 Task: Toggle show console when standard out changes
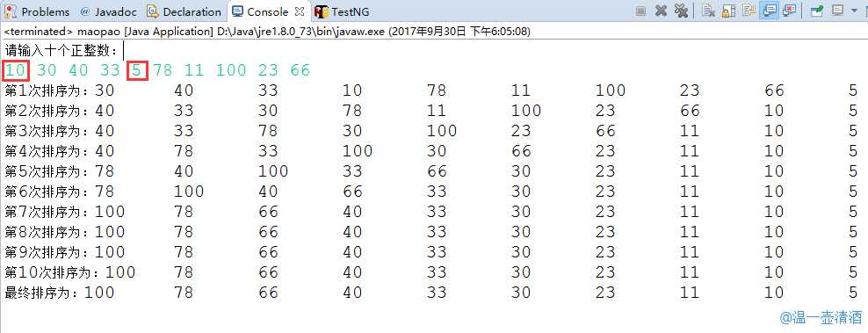(769, 11)
